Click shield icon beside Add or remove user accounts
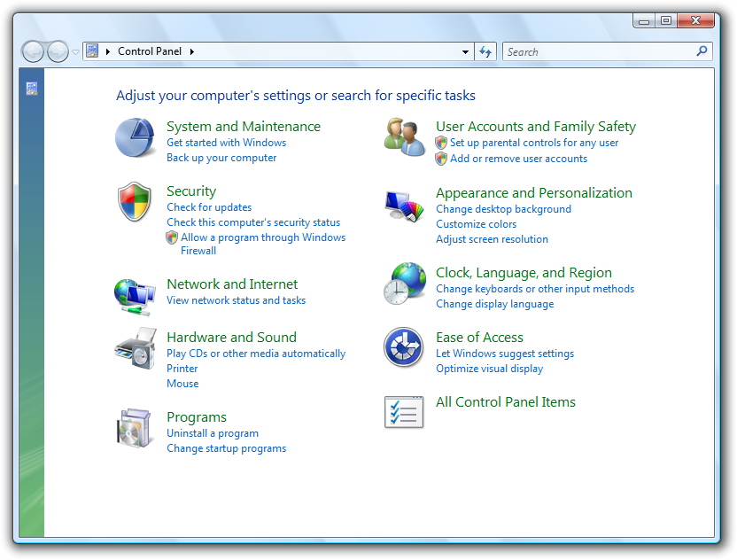737x560 pixels. pos(441,159)
